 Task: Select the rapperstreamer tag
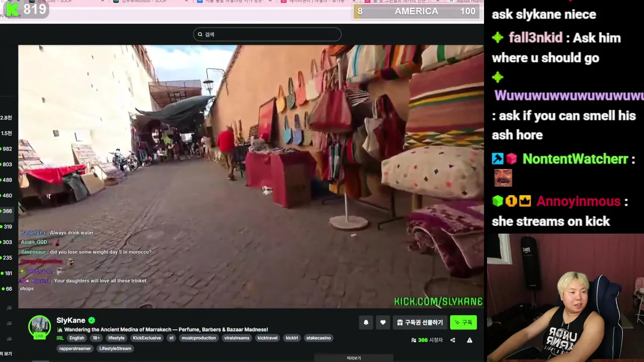tap(75, 348)
